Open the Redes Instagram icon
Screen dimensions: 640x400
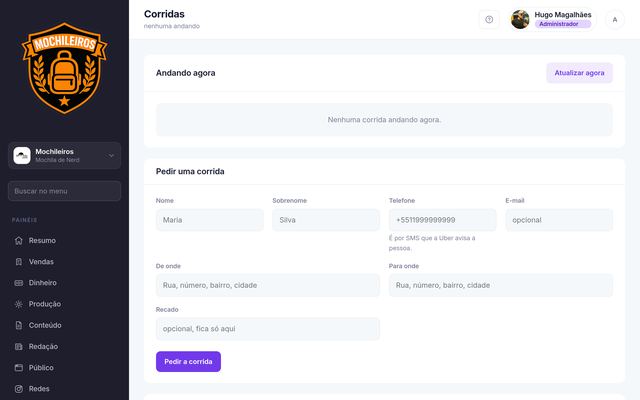pyautogui.click(x=19, y=389)
